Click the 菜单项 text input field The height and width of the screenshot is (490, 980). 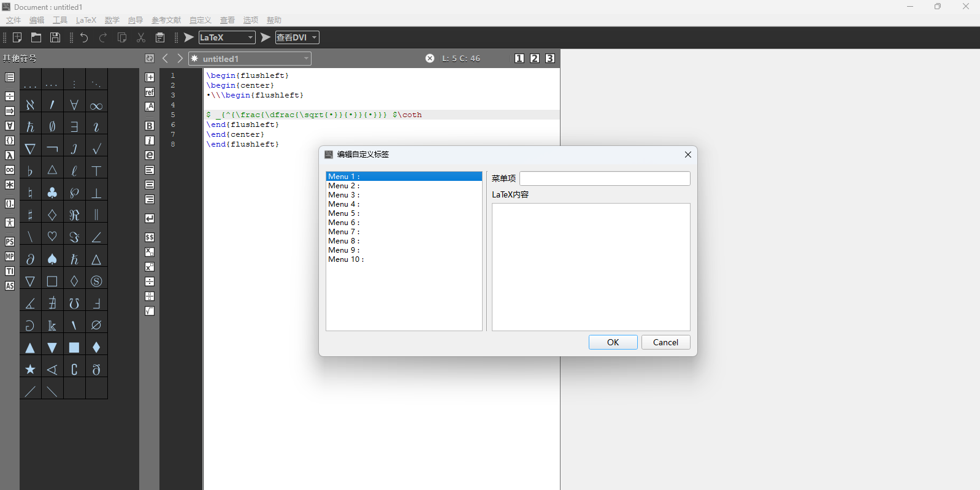pyautogui.click(x=604, y=178)
